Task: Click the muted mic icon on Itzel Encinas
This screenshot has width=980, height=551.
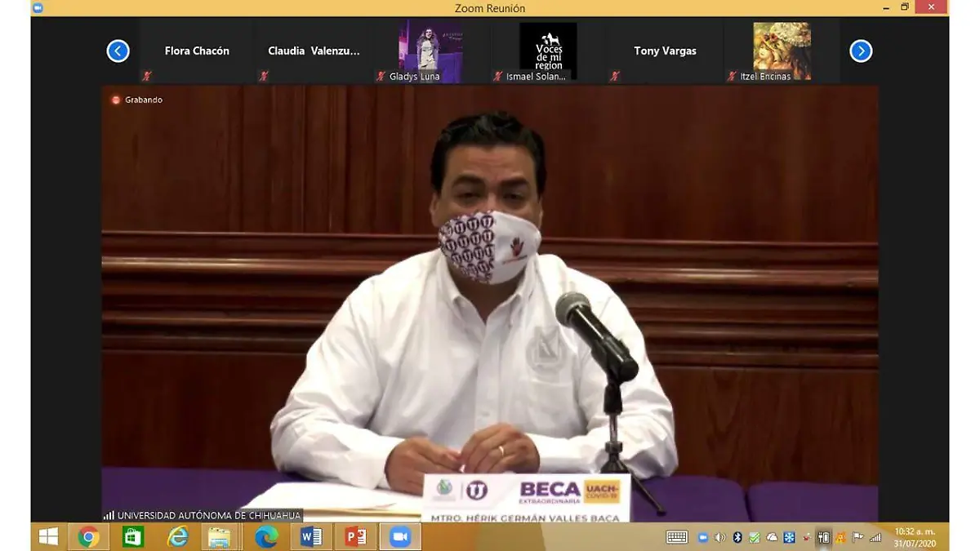Action: click(733, 76)
